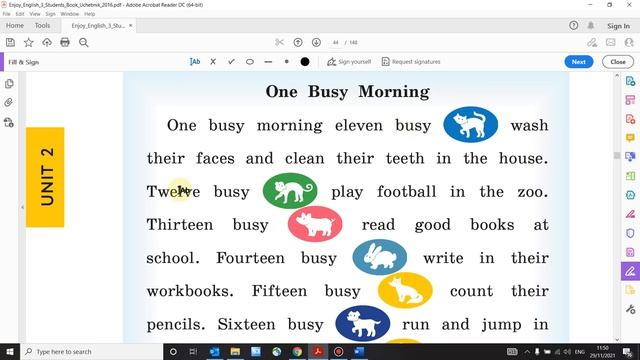Open the Edit menu
The height and width of the screenshot is (360, 640).
(x=20, y=14)
